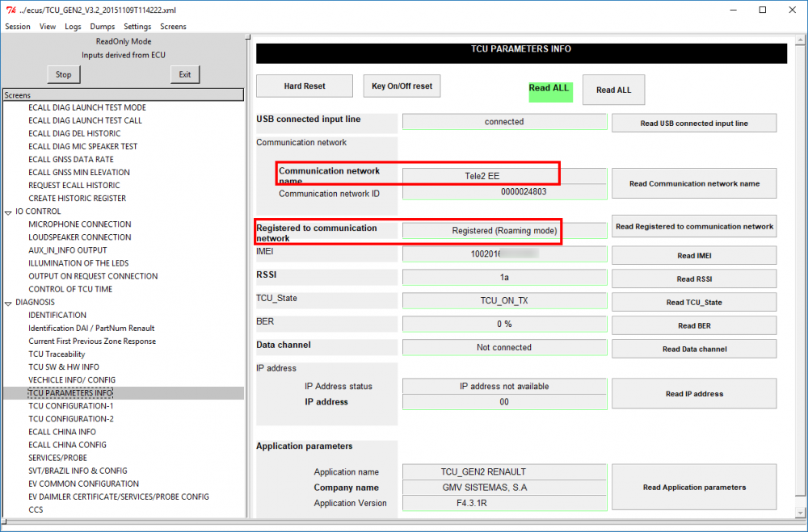Viewport: 808px width, 532px height.
Task: Select IDENTIFICATION under DIAGNOSIS
Action: click(57, 315)
